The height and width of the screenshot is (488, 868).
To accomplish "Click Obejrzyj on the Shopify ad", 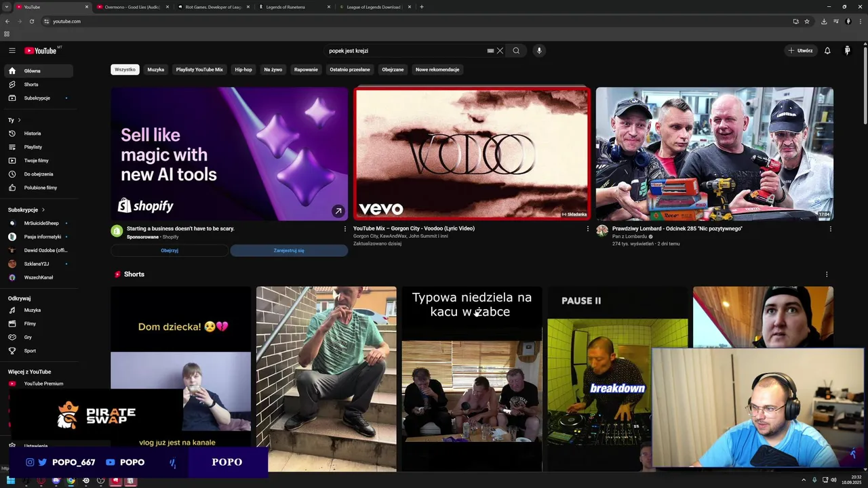I will click(170, 251).
